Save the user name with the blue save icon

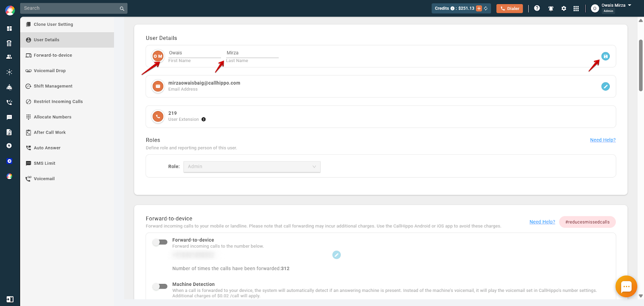605,56
